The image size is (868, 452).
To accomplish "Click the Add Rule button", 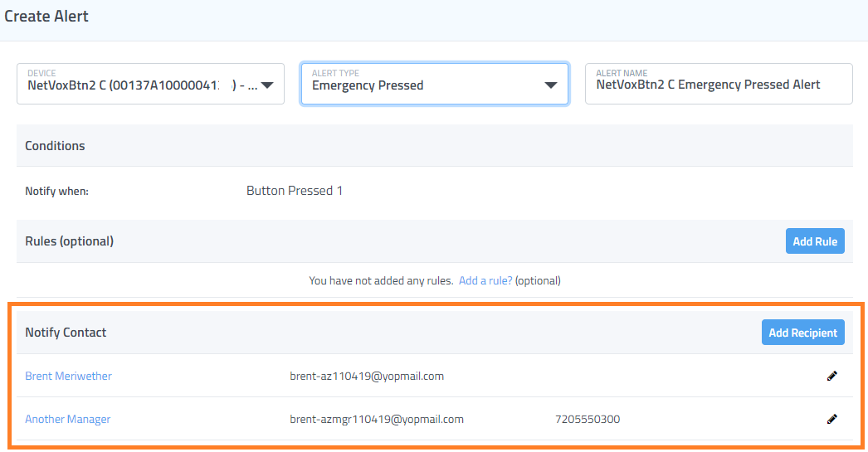I will (x=815, y=241).
